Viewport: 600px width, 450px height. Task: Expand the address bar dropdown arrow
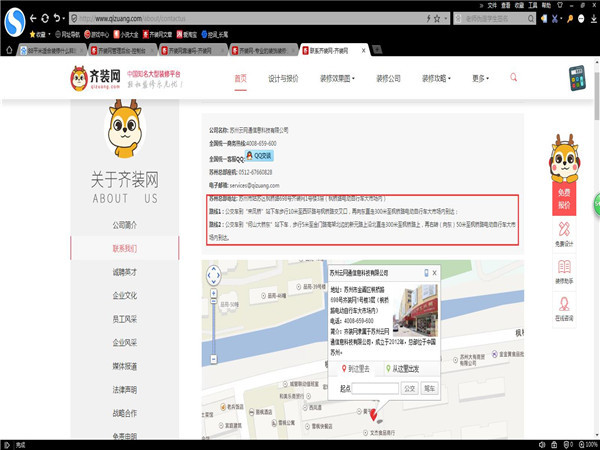point(446,18)
